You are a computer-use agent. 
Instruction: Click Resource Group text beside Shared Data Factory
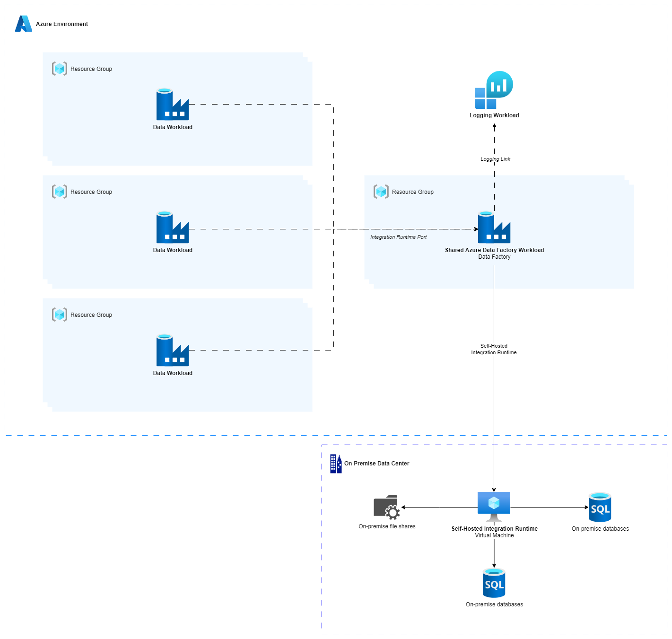click(x=413, y=192)
